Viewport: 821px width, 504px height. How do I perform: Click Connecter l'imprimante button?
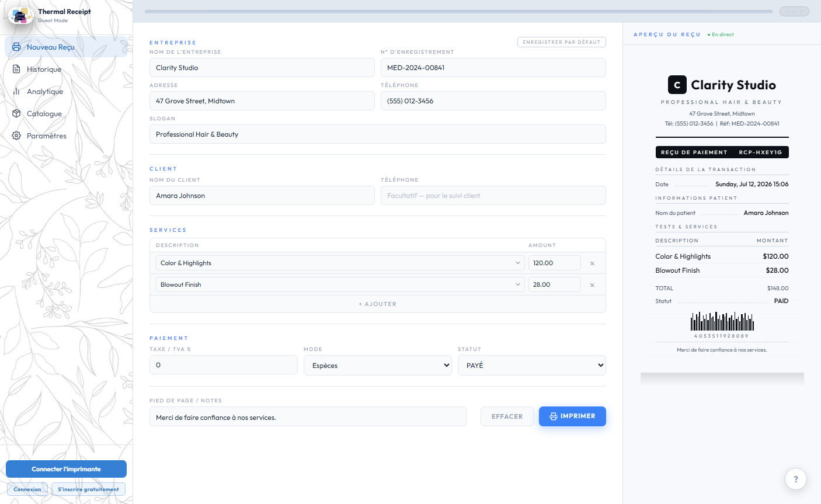coord(66,469)
